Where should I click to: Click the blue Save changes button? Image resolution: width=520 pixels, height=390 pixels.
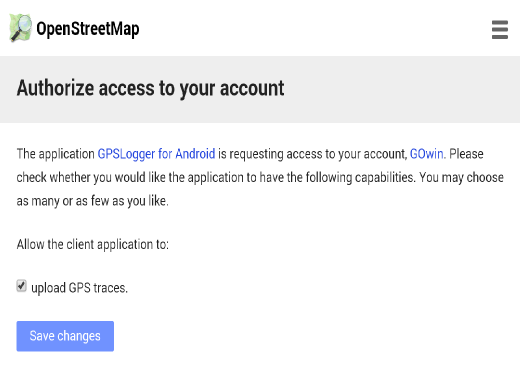point(65,336)
